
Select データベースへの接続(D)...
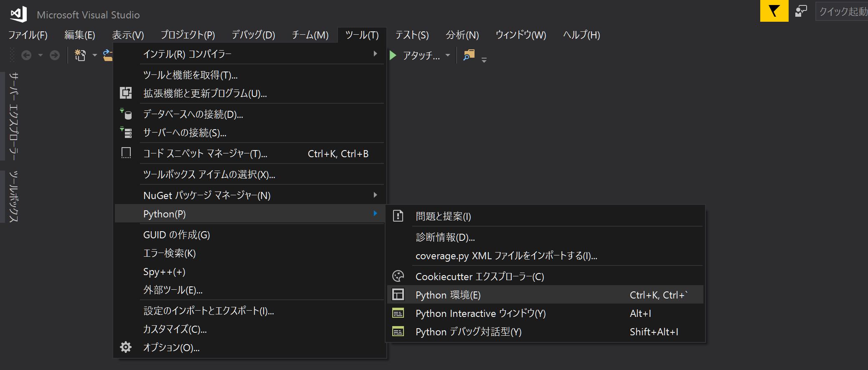(249, 114)
